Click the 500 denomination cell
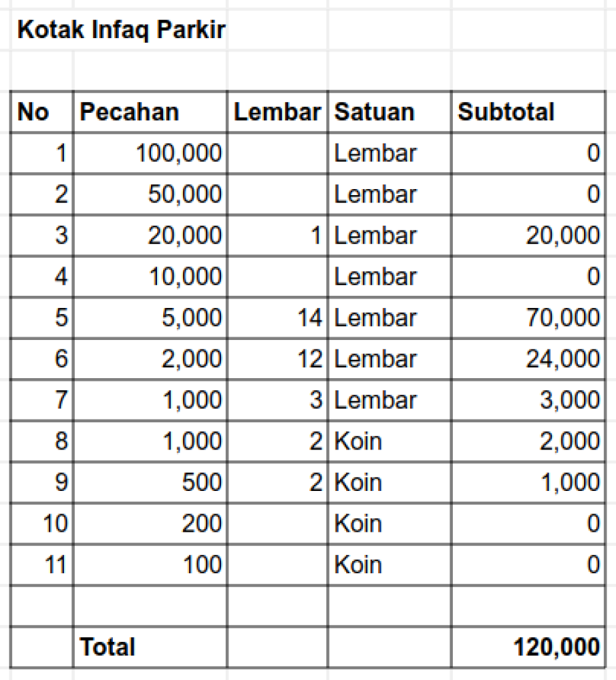 pos(150,482)
